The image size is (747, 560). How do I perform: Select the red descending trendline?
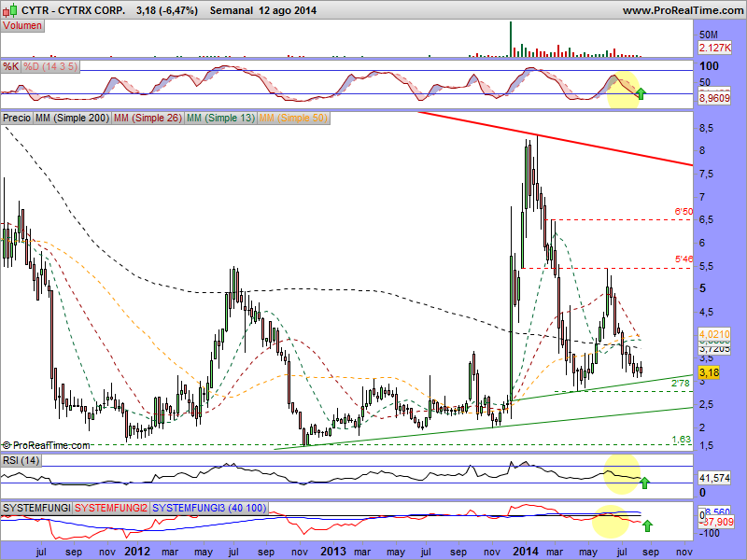click(556, 138)
